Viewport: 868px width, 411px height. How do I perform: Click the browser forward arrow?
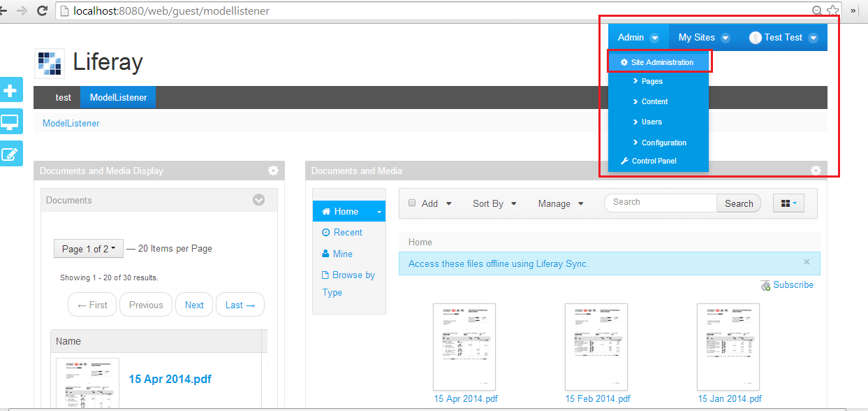click(x=22, y=10)
